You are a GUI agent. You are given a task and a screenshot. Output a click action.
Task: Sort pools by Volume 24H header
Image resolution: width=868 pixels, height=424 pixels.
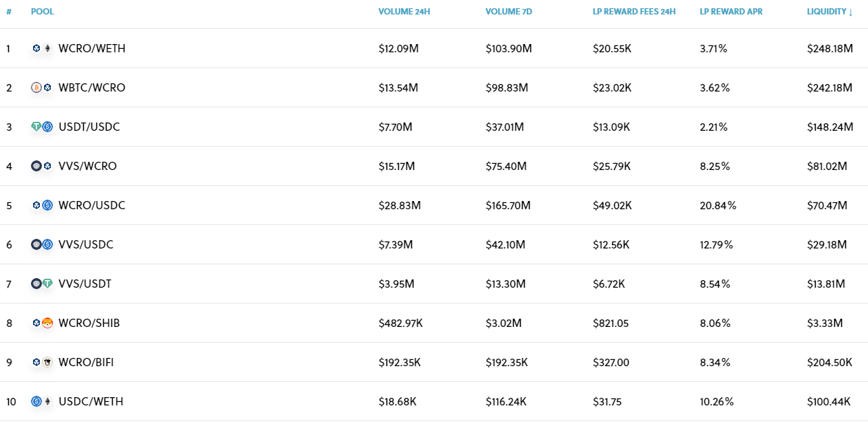404,12
